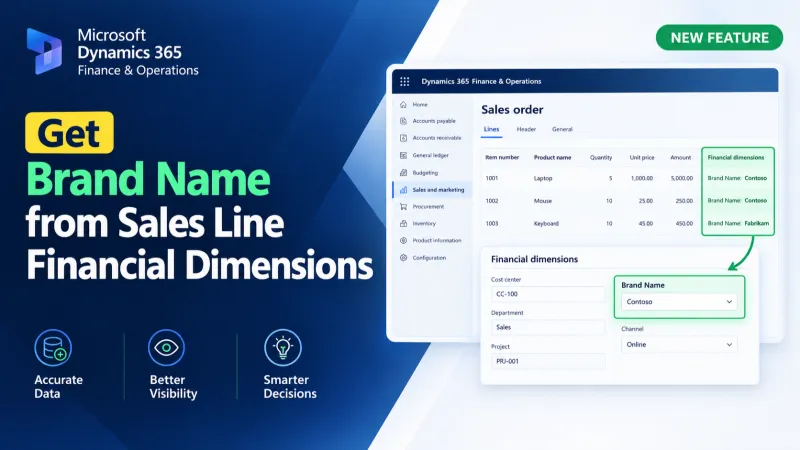The height and width of the screenshot is (450, 800).
Task: Click the Configuration gear icon
Action: click(403, 258)
